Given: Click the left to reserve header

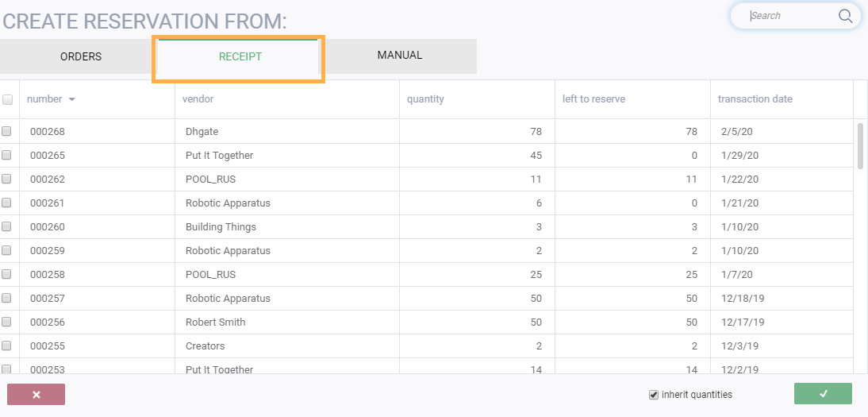Looking at the screenshot, I should (593, 99).
